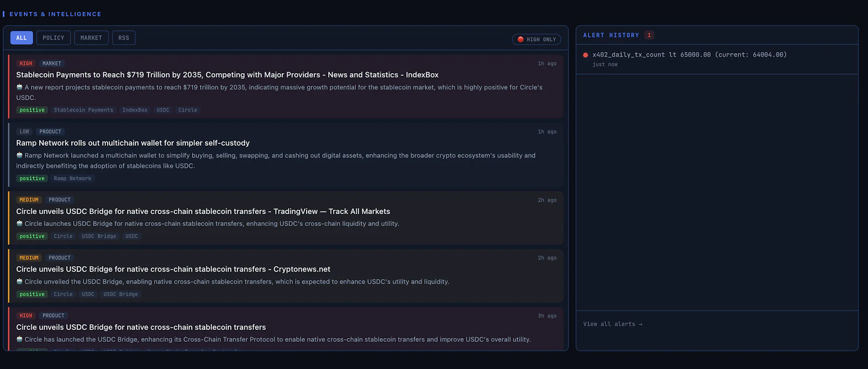Image resolution: width=868 pixels, height=369 pixels.
Task: Click positive sentiment tag on IndexBox story
Action: tap(32, 110)
